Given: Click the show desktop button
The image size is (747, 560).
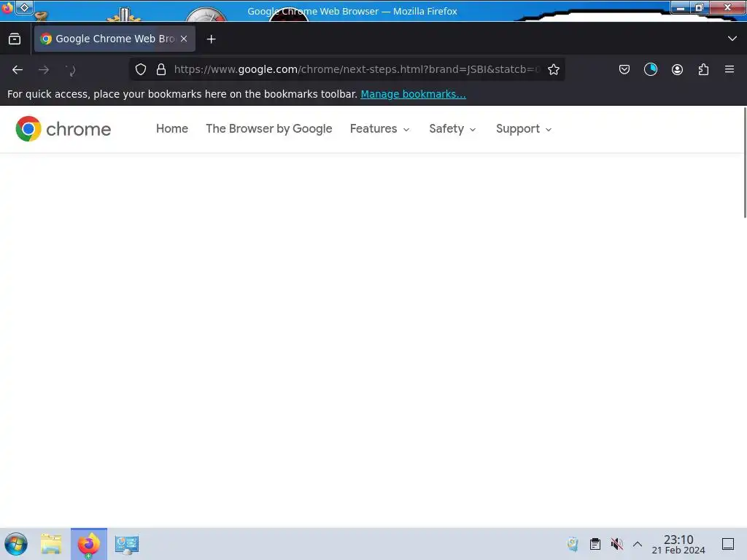Looking at the screenshot, I should [x=728, y=544].
